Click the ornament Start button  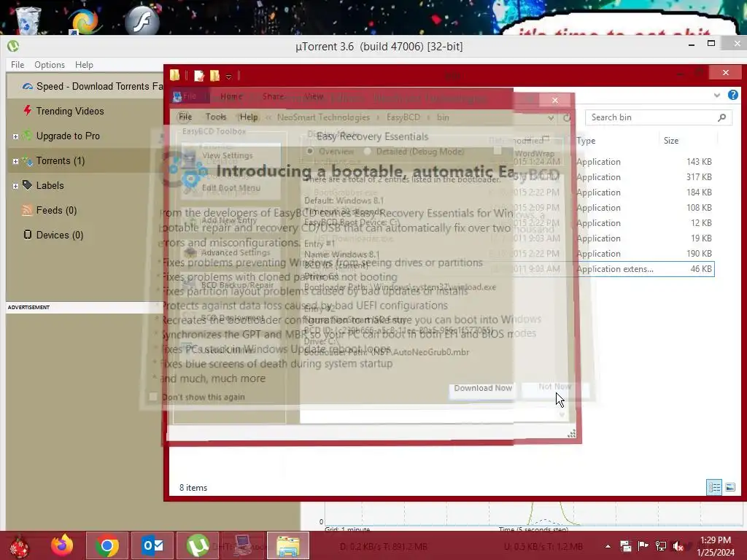click(x=18, y=547)
